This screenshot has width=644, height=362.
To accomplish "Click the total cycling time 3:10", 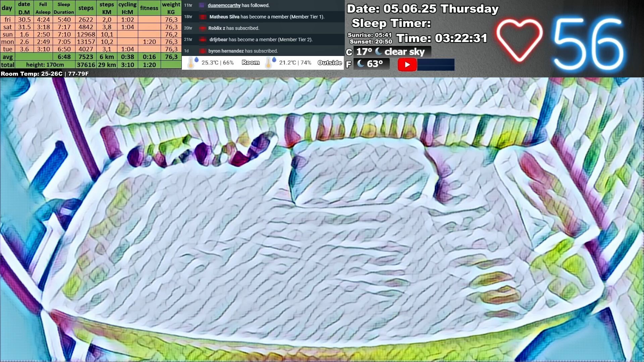I will point(127,65).
